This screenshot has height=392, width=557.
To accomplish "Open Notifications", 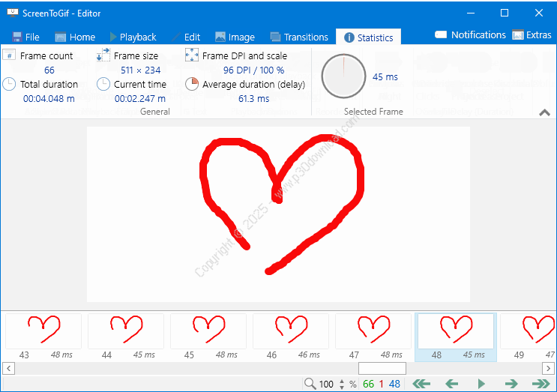I will point(470,35).
